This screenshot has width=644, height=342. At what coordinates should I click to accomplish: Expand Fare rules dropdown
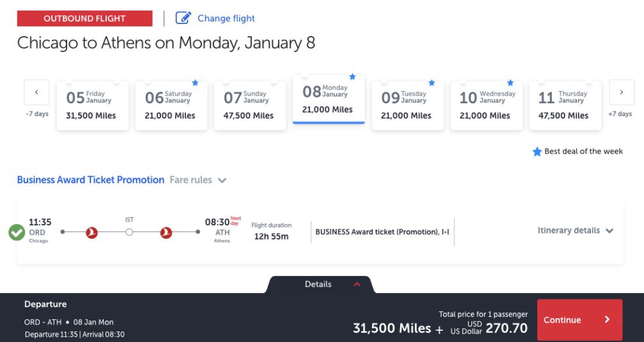pyautogui.click(x=222, y=180)
